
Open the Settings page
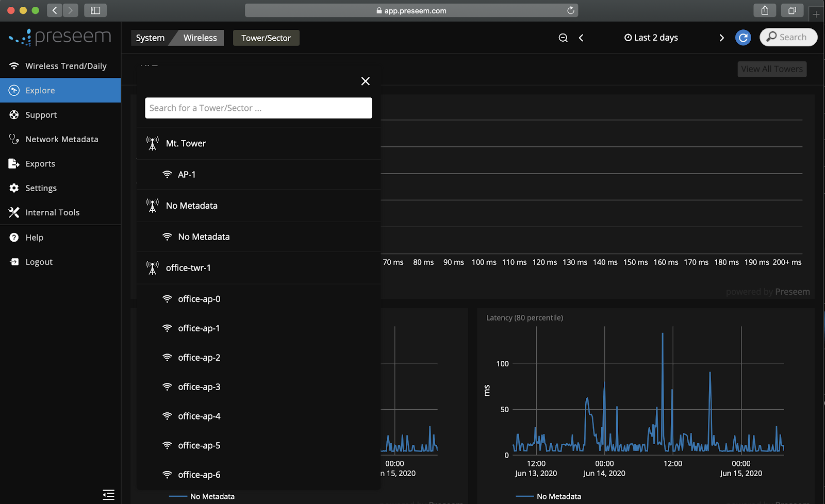pos(60,188)
